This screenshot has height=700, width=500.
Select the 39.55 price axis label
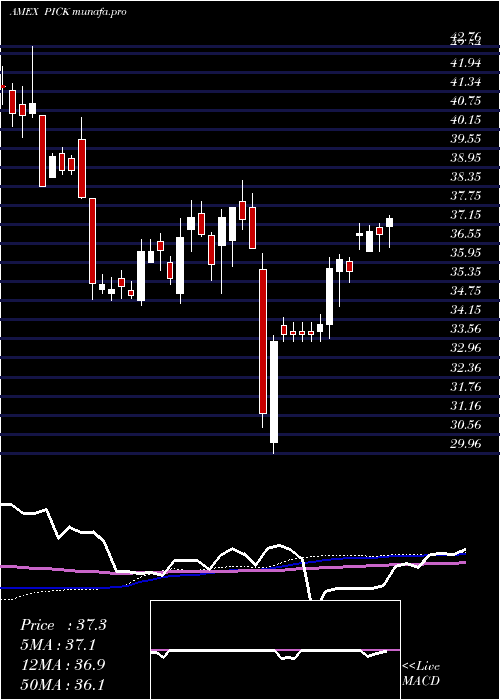click(466, 139)
